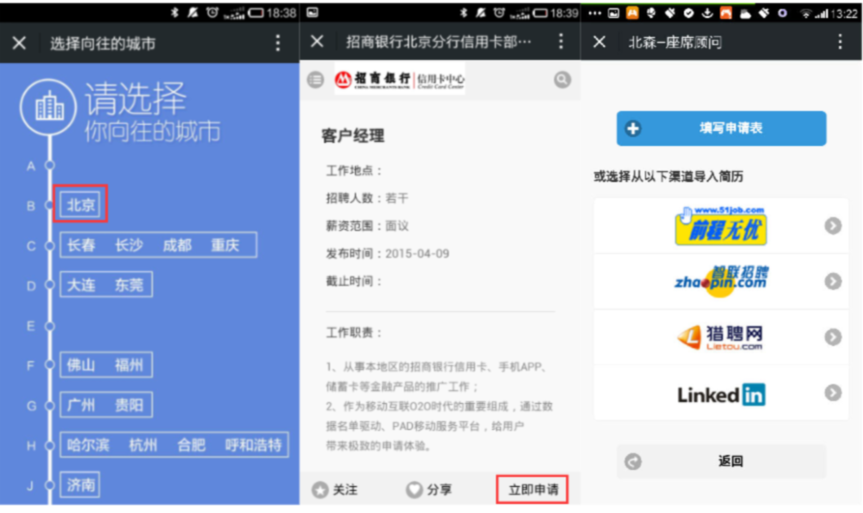Tap the back arrow icon on 返回
The width and height of the screenshot is (863, 513).
click(633, 461)
